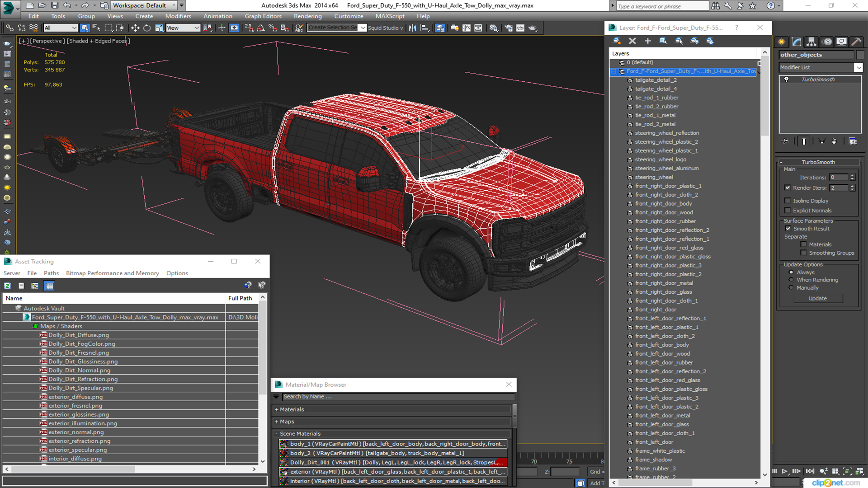Select exterior_diffuse.png in Asset Tracking

(75, 397)
